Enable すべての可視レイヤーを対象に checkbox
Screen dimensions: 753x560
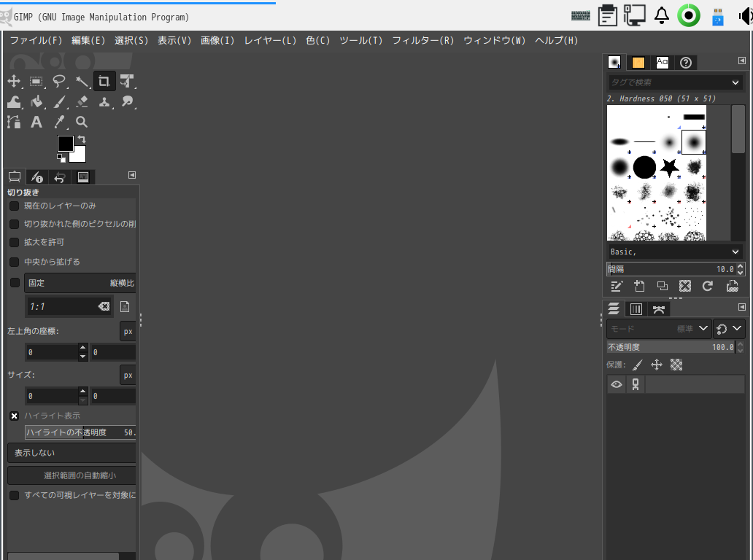click(15, 495)
